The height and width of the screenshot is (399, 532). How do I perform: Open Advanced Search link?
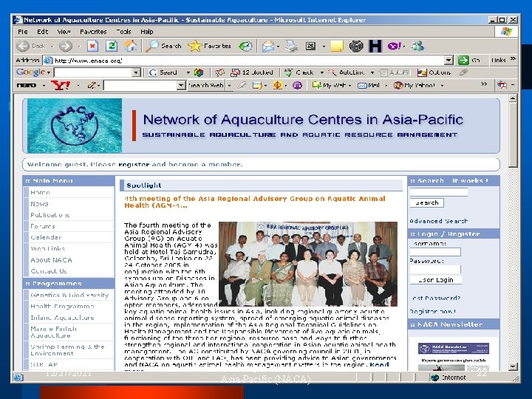pos(439,221)
